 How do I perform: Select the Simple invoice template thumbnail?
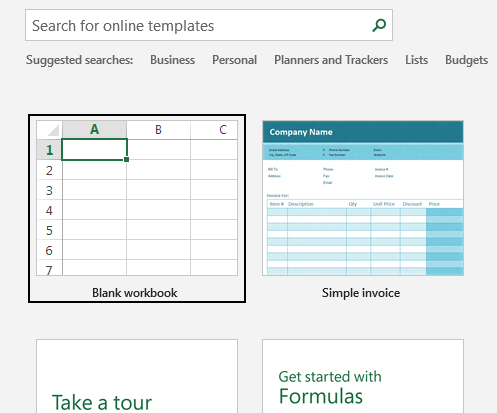pos(363,198)
